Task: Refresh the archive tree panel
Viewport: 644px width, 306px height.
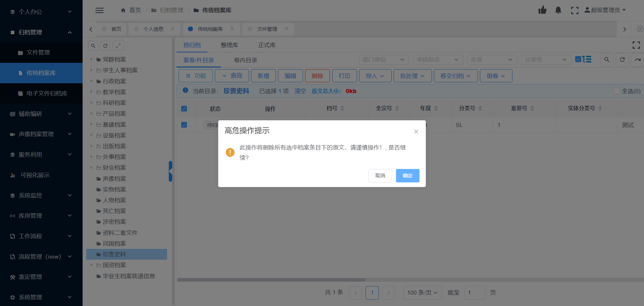Action: [x=105, y=46]
